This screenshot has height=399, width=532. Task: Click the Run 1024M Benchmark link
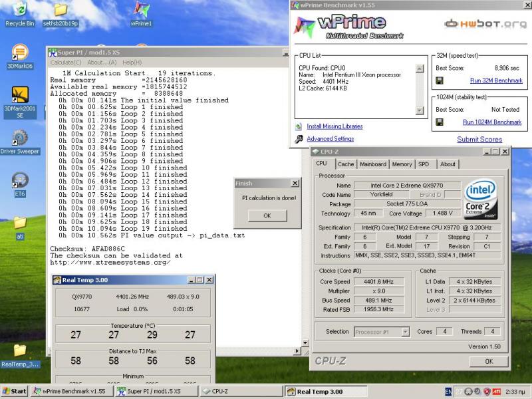[x=492, y=122]
